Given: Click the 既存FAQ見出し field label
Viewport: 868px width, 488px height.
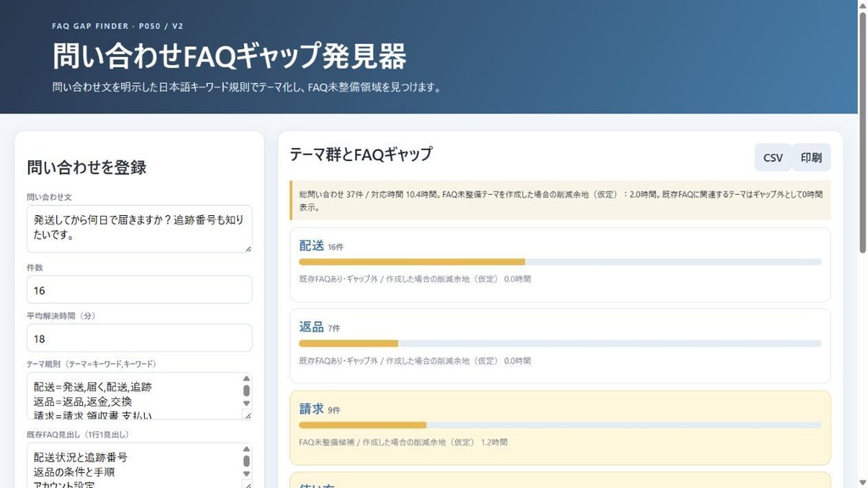Looking at the screenshot, I should pos(77,435).
